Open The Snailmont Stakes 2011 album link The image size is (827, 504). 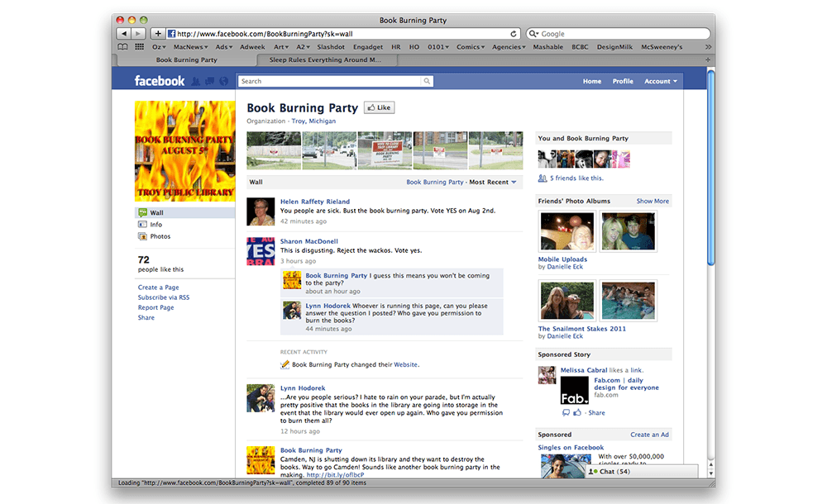[581, 329]
